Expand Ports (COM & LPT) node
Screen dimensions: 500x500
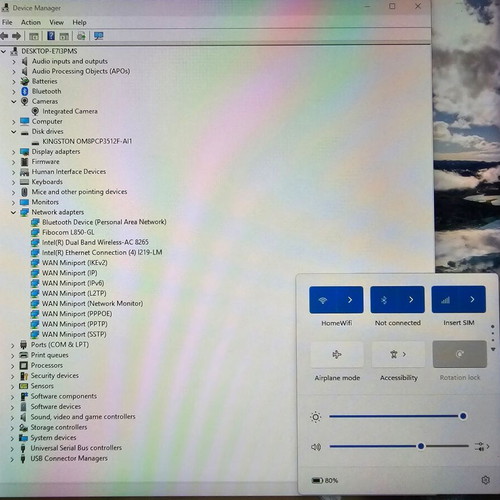click(x=12, y=345)
